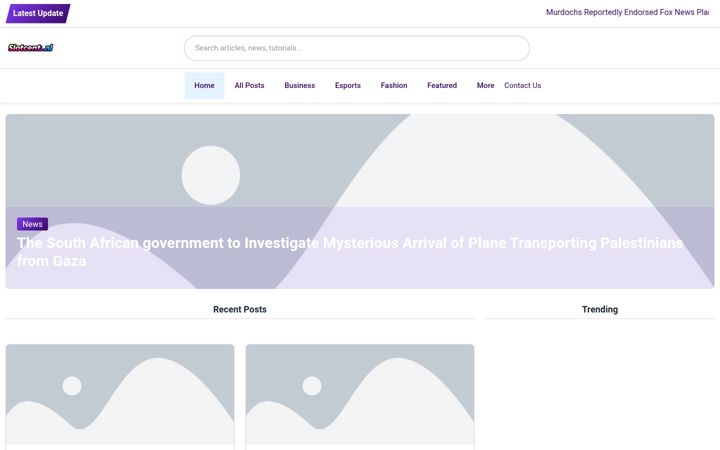Viewport: 720px width, 450px height.
Task: Open the Contact Us link
Action: (x=523, y=85)
